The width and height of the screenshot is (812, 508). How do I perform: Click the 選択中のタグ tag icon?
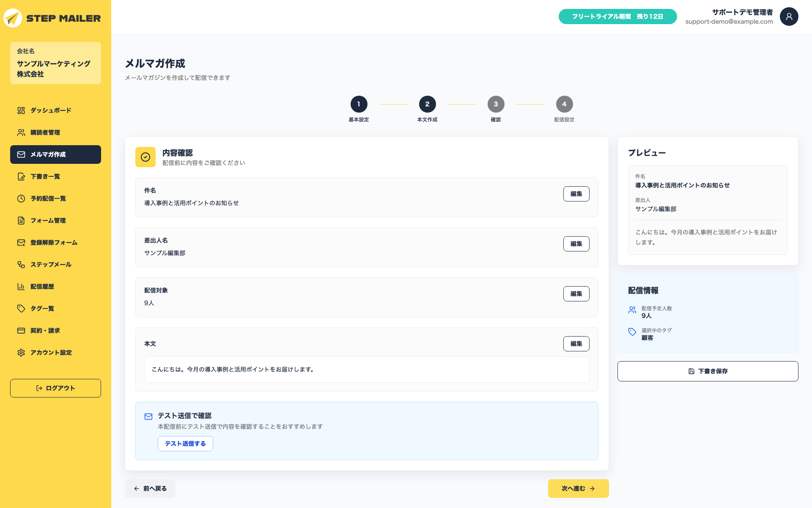tap(632, 332)
